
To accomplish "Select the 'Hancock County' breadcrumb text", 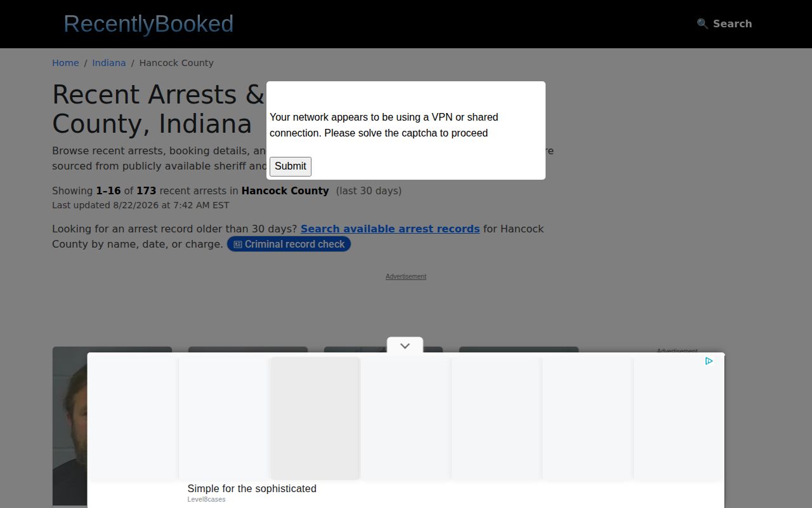I will coord(176,63).
